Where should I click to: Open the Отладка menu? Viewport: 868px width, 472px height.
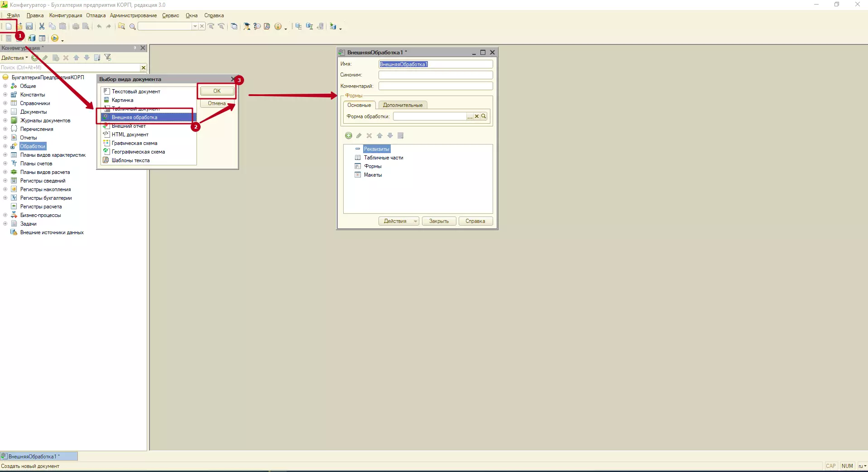(x=96, y=15)
